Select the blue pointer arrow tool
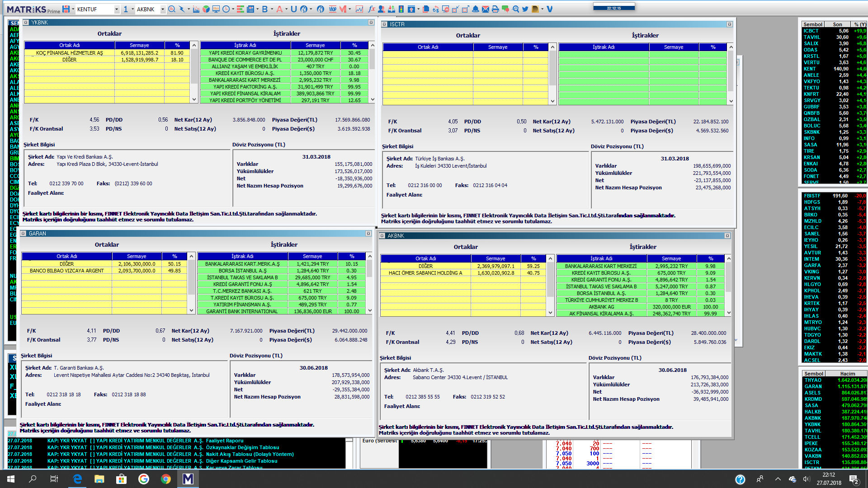Image resolution: width=868 pixels, height=488 pixels. [182, 9]
